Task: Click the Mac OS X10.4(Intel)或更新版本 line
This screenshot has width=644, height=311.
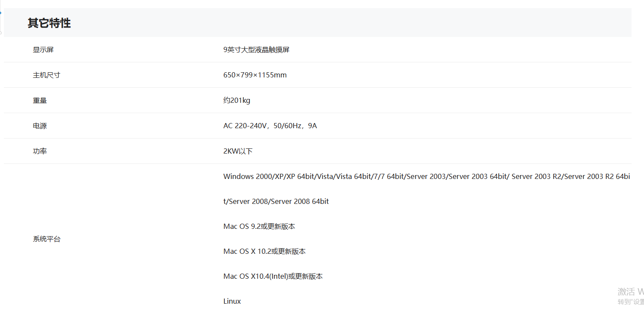Action: click(x=273, y=277)
